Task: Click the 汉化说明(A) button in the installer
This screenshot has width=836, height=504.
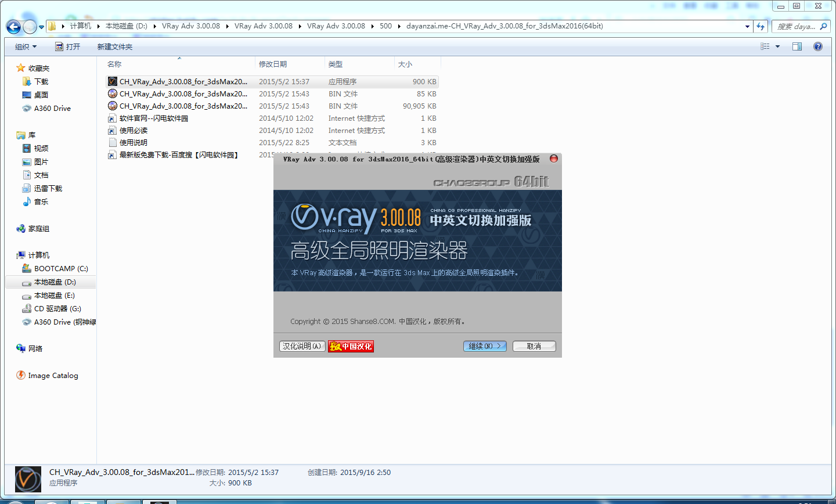Action: coord(302,346)
